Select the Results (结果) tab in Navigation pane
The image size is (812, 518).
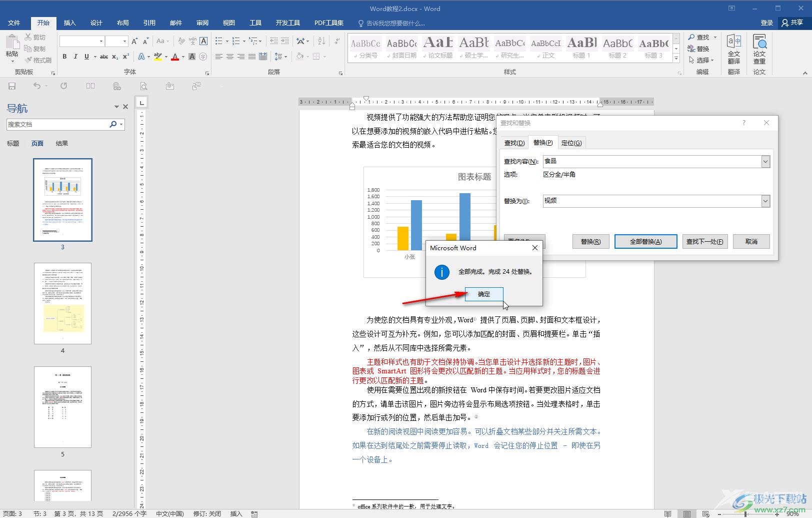coord(62,143)
